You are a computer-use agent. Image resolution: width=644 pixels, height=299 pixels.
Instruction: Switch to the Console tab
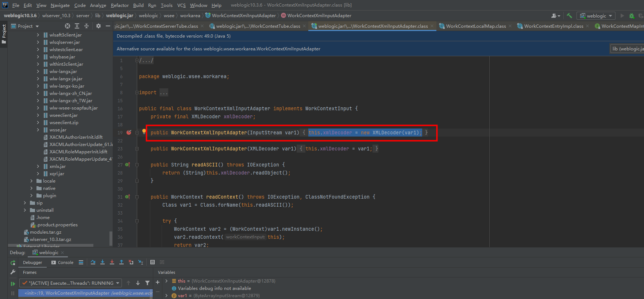pyautogui.click(x=62, y=262)
